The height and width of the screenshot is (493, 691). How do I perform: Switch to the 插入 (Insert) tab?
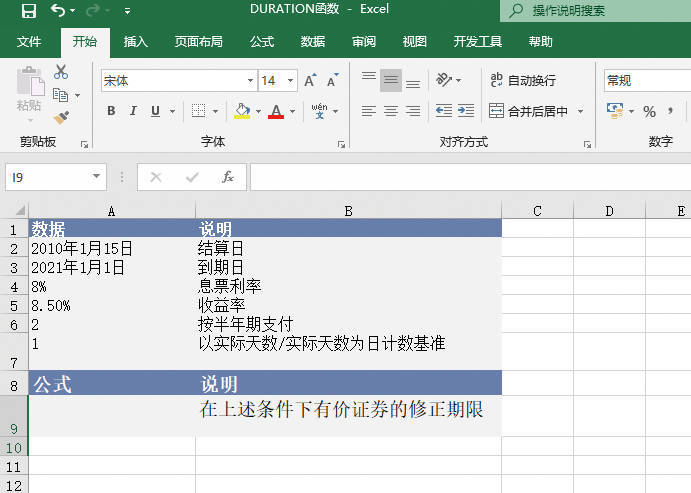click(136, 42)
